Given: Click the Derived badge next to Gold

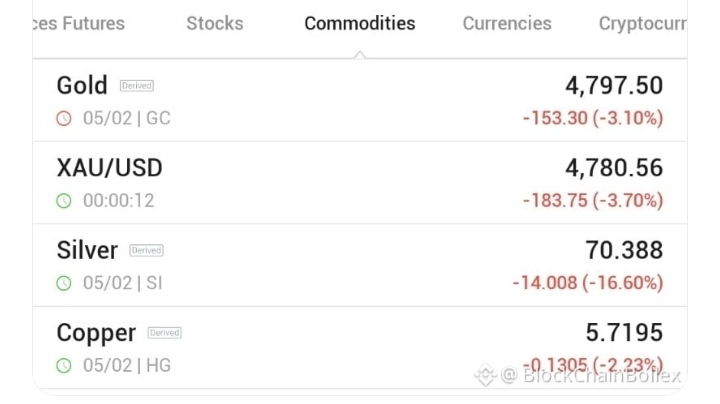Looking at the screenshot, I should 137,86.
